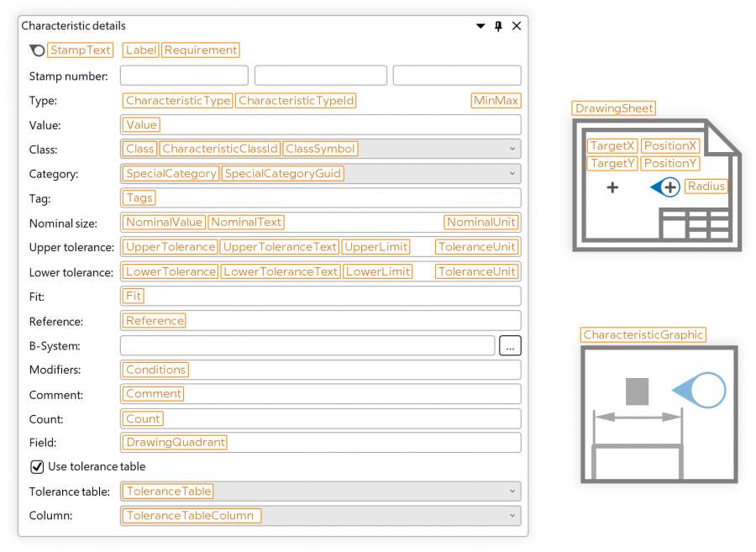756x552 pixels.
Task: Pin the Characteristic details panel
Action: [x=498, y=26]
